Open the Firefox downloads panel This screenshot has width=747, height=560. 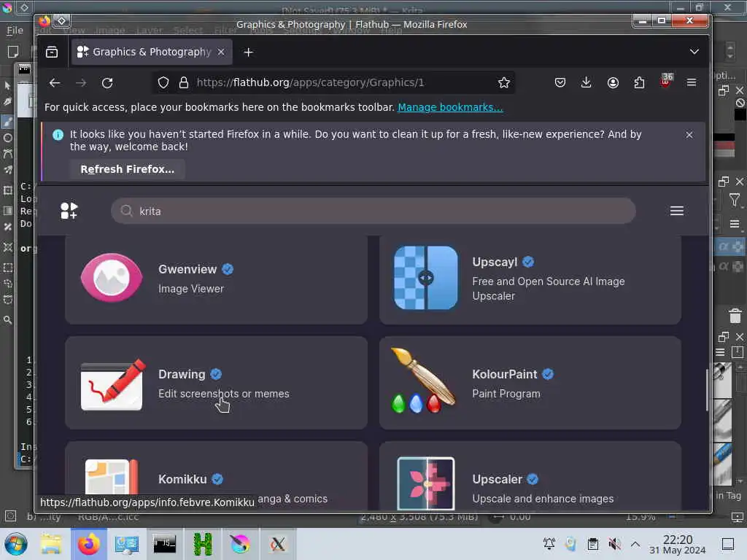pyautogui.click(x=586, y=83)
